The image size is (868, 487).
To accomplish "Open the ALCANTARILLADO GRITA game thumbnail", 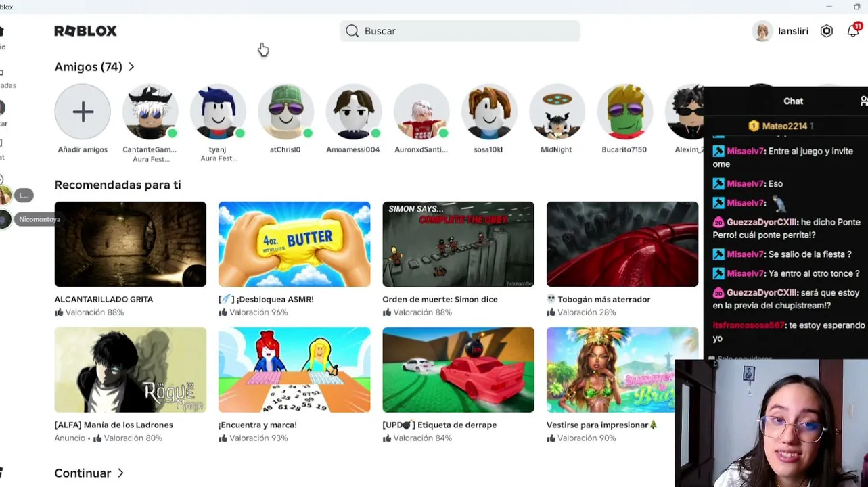I will pyautogui.click(x=131, y=244).
